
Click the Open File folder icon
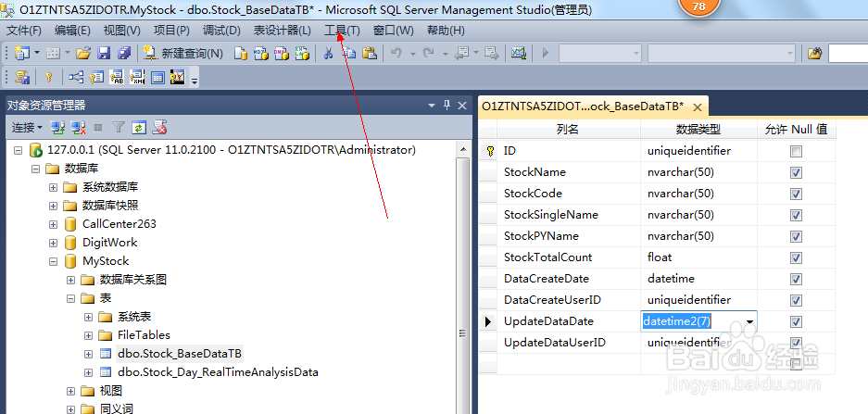point(83,53)
